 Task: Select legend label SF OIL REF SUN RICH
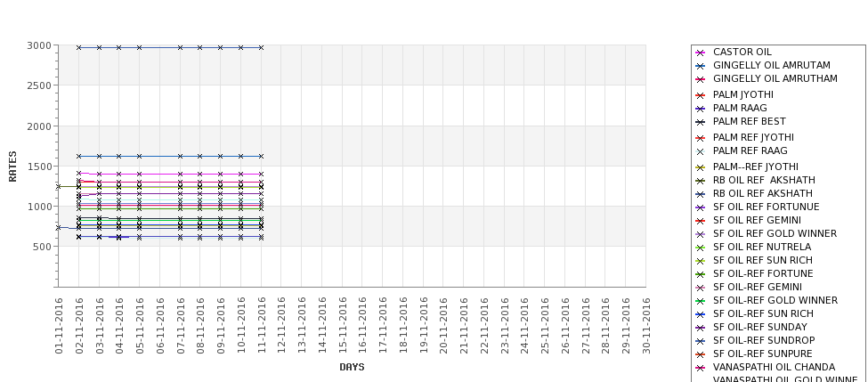coord(763,260)
